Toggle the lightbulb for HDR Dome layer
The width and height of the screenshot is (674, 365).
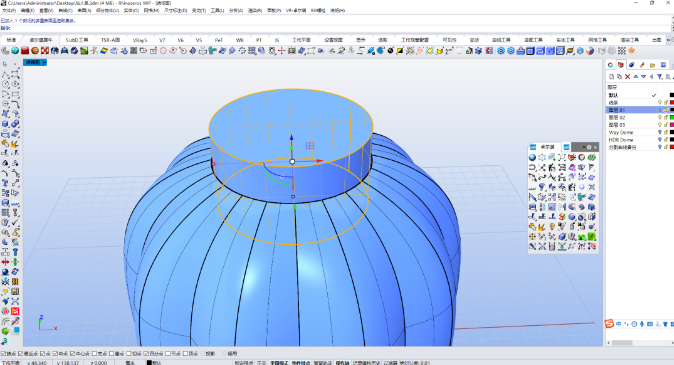[660, 140]
